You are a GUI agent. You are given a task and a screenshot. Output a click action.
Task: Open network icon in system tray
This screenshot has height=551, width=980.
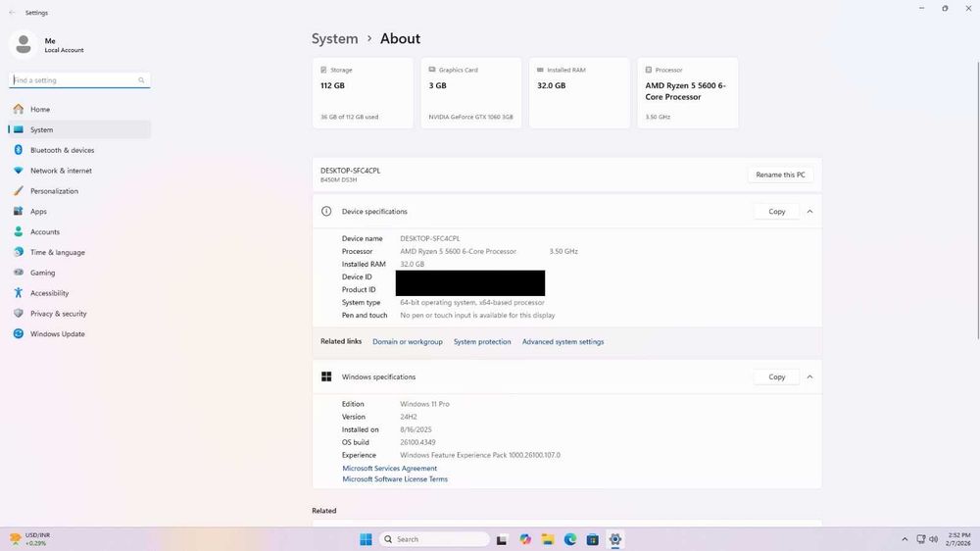point(920,539)
